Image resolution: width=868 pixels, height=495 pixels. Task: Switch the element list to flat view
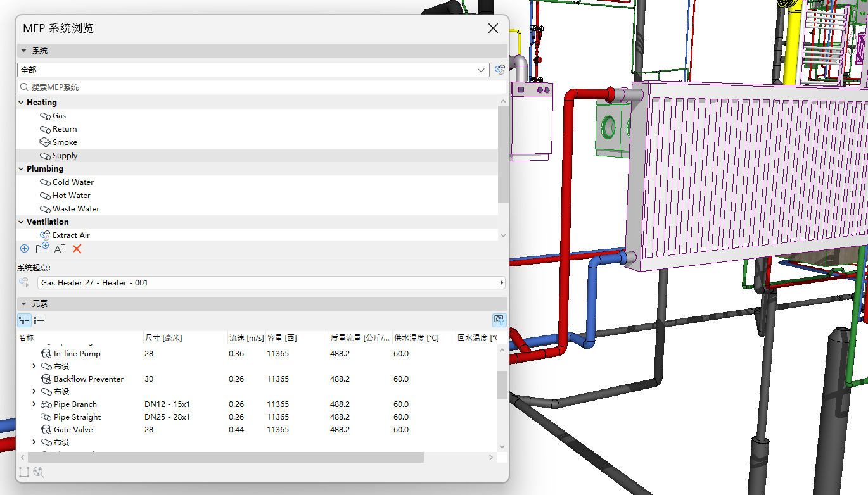tap(39, 320)
